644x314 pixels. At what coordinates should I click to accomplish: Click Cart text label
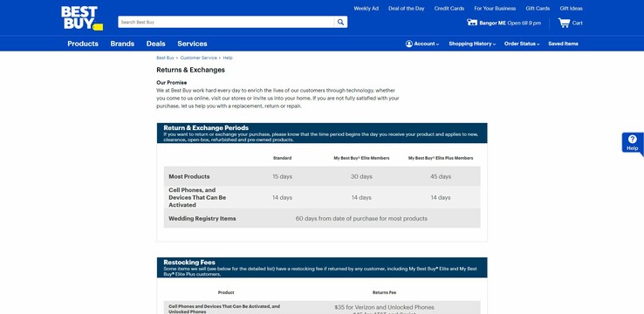pyautogui.click(x=578, y=23)
